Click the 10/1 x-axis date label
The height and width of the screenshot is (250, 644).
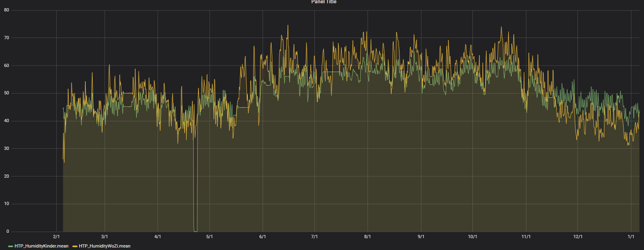tap(472, 237)
